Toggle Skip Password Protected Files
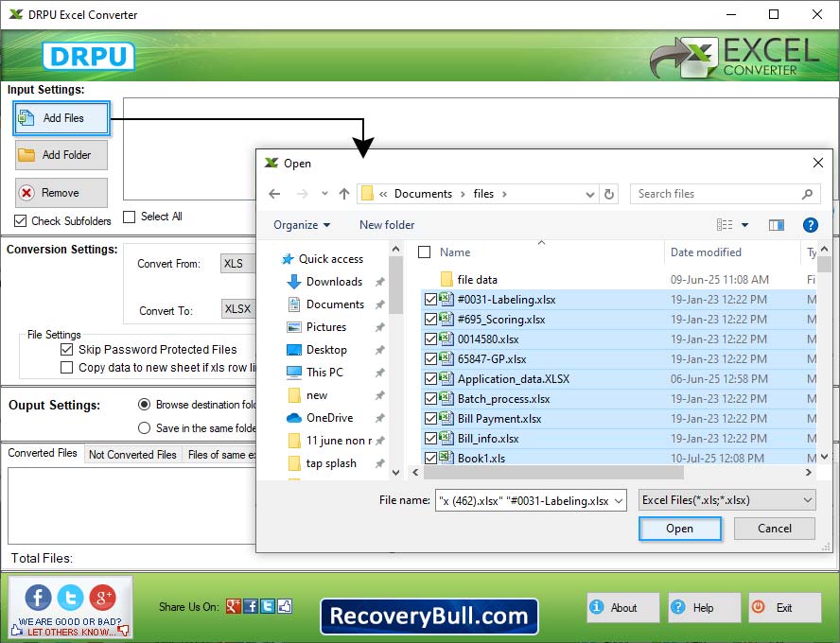 [66, 350]
